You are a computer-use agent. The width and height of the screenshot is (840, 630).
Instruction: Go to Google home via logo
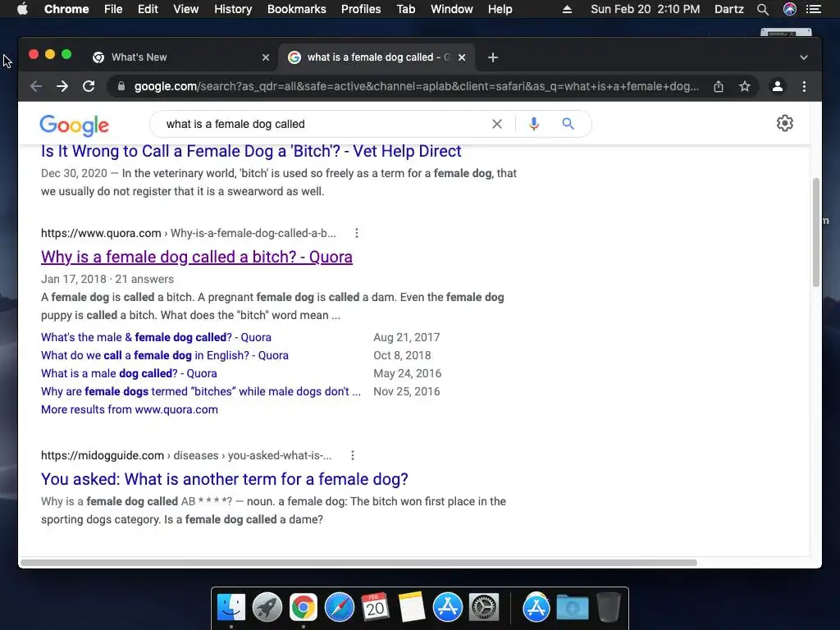[x=74, y=126]
